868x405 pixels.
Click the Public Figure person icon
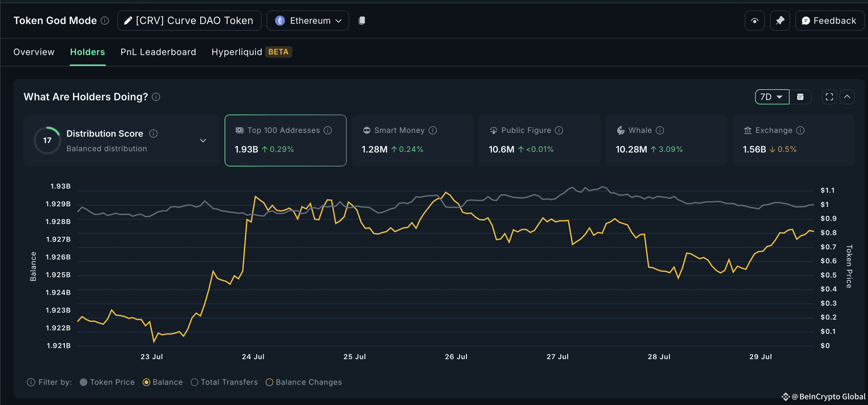494,130
